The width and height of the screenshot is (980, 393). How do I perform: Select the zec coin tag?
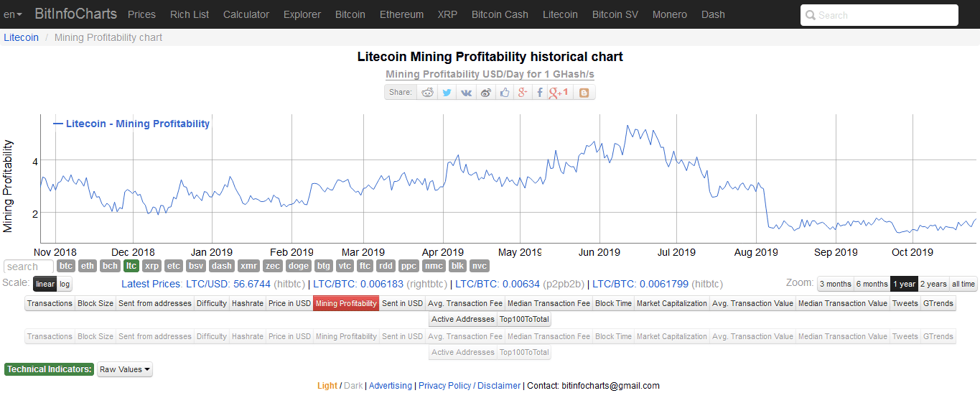(x=273, y=266)
